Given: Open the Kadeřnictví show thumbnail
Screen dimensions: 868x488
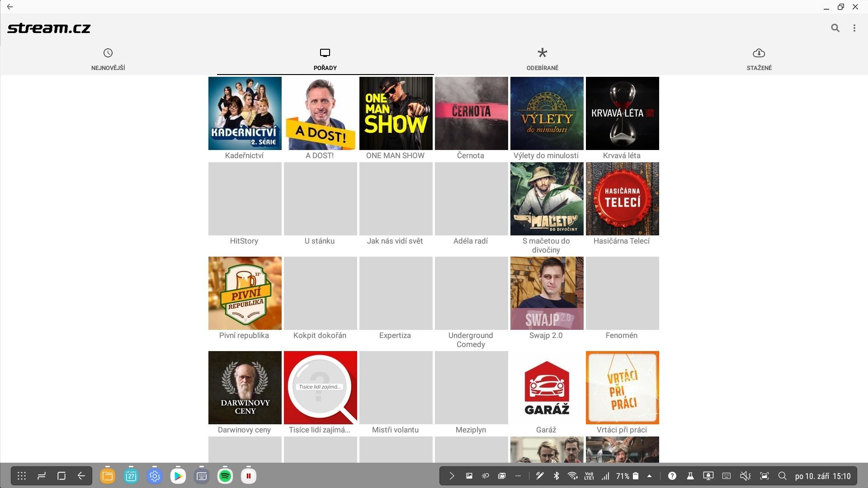Looking at the screenshot, I should (x=245, y=113).
